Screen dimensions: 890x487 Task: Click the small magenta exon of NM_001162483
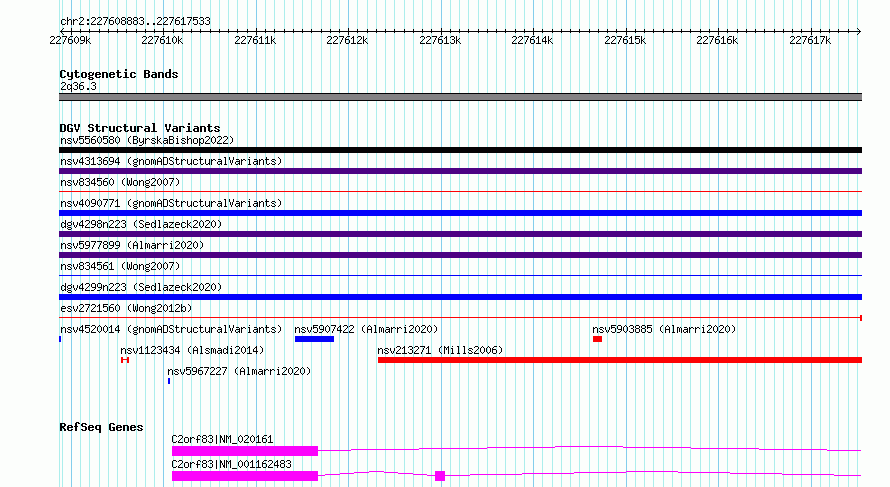click(x=440, y=476)
